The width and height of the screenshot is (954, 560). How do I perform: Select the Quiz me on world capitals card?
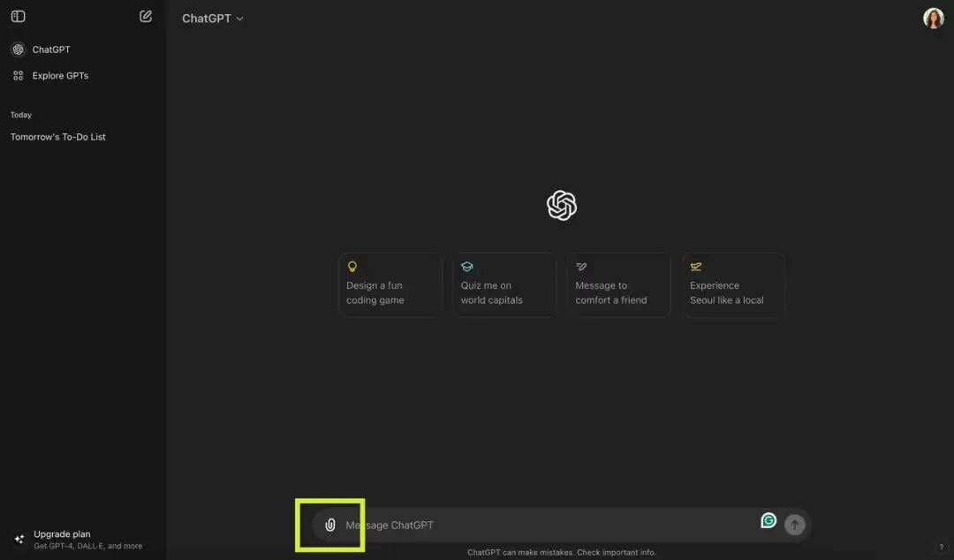504,285
